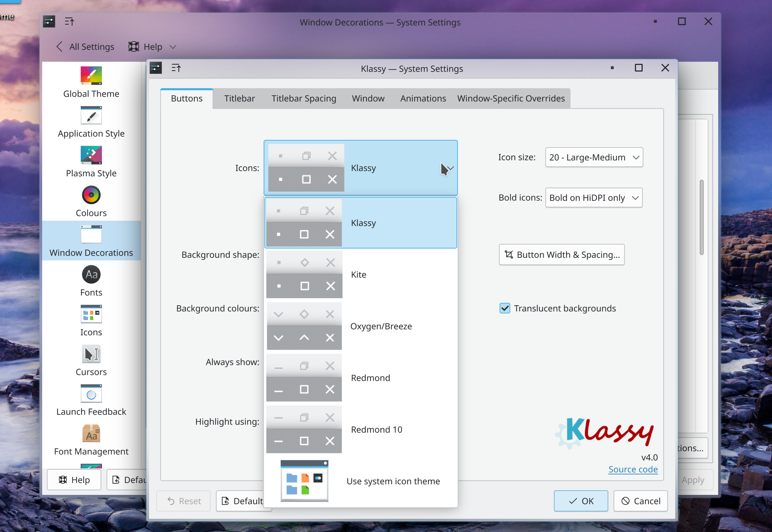Switch to Titlebar tab
The height and width of the screenshot is (532, 772).
tap(239, 99)
